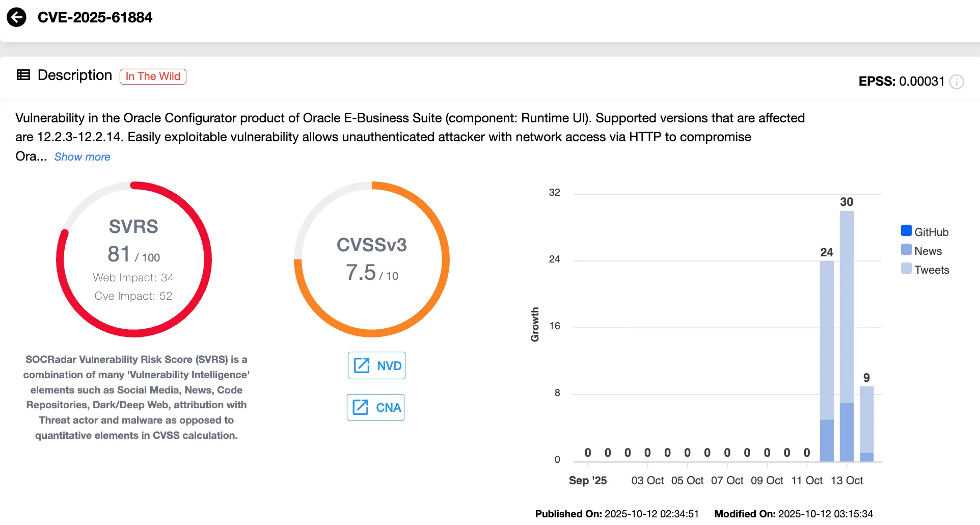Toggle News series visibility in the chart
Screen dimensions: 980x525
point(927,250)
